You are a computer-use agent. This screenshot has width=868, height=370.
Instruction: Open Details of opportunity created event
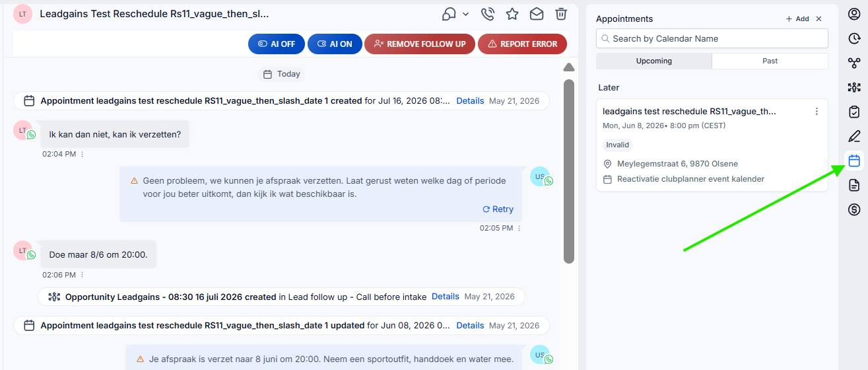446,297
